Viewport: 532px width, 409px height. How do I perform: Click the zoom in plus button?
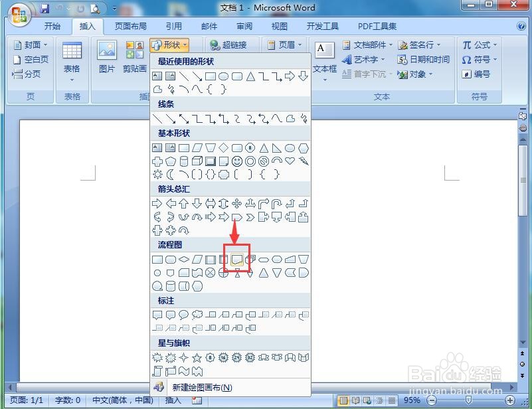tap(509, 400)
